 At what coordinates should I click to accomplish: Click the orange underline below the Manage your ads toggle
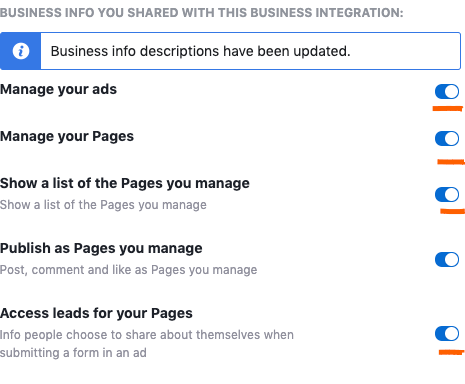pos(448,108)
